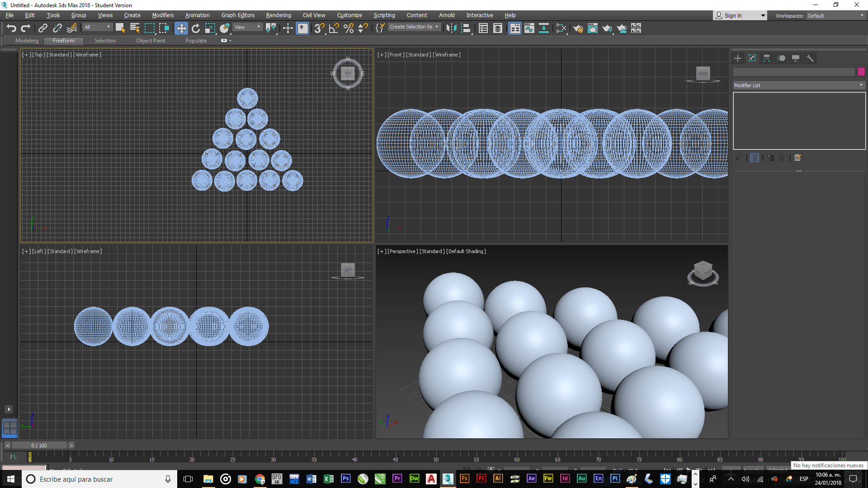Activate the Select and Link tool

pyautogui.click(x=42, y=28)
